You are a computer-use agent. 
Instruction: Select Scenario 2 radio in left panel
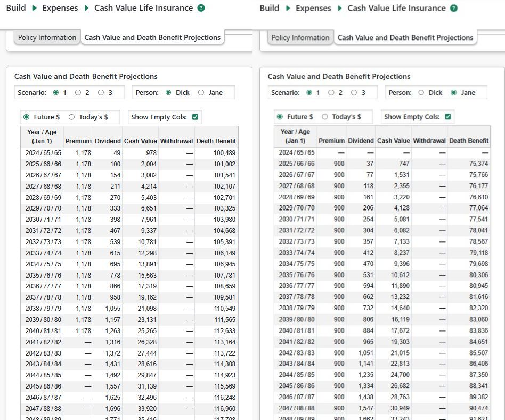point(78,93)
